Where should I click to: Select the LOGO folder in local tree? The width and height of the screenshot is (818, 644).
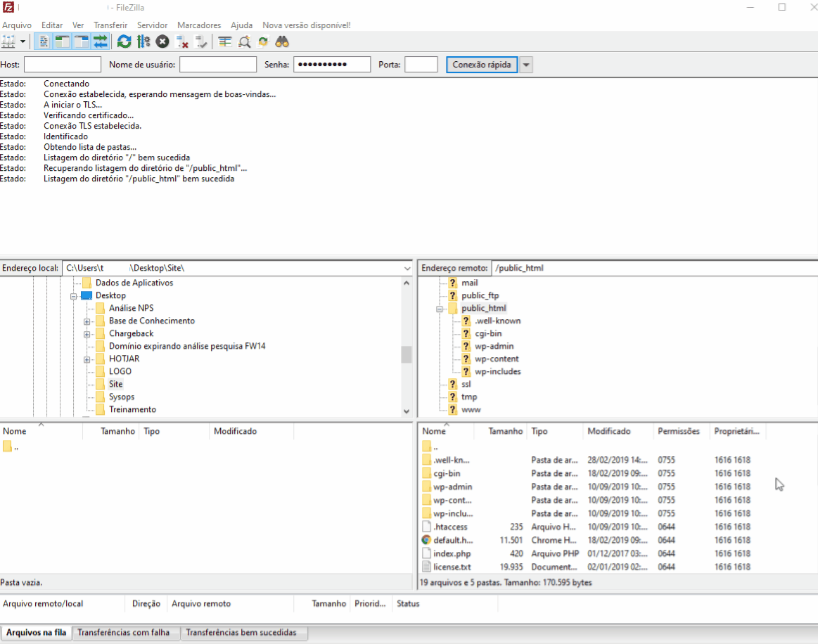[120, 371]
